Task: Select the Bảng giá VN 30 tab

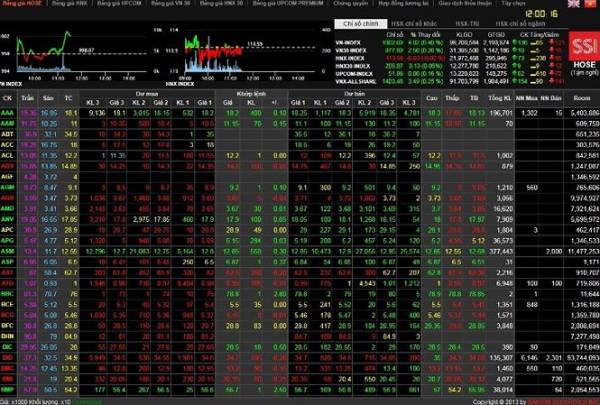Action: coord(169,4)
